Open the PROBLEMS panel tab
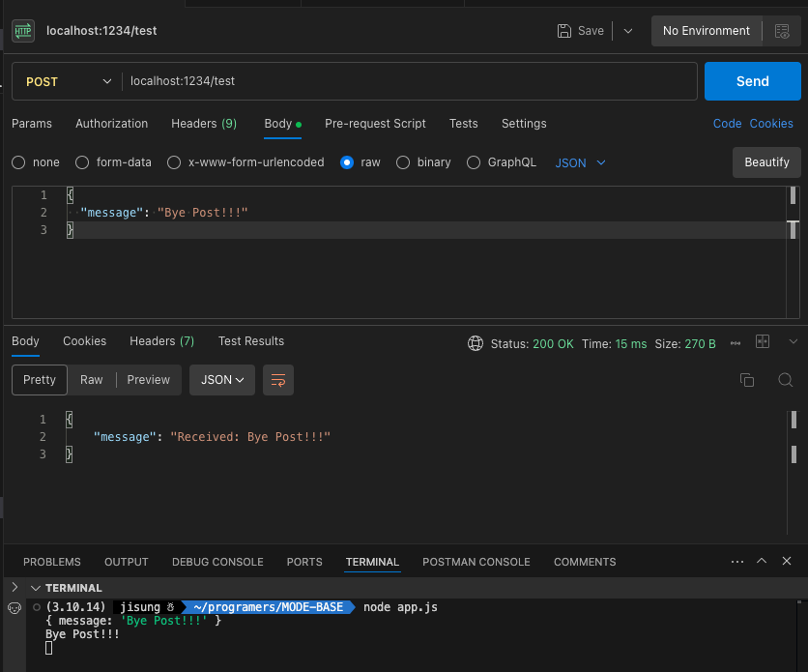The image size is (808, 672). click(52, 562)
